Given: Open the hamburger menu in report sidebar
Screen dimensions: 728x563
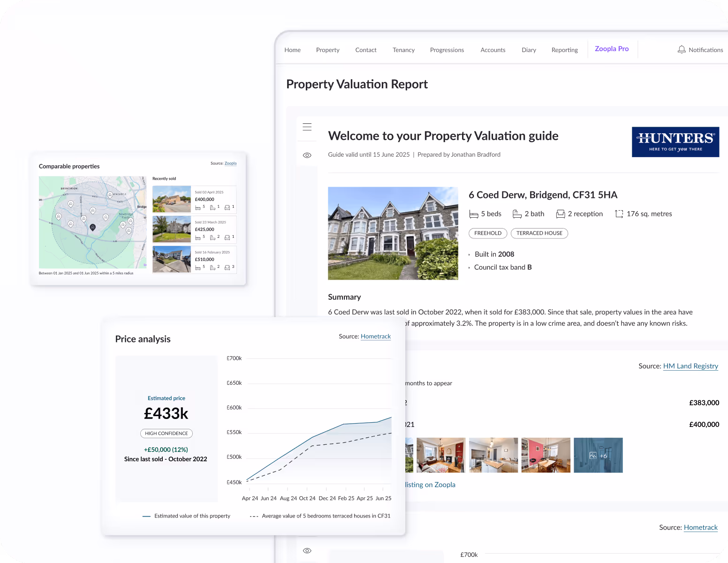Looking at the screenshot, I should 307,127.
